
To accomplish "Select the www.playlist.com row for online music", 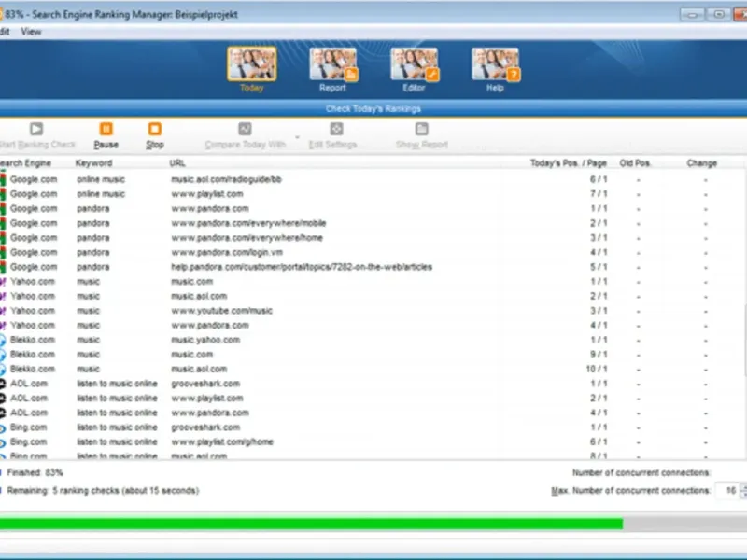I will 372,194.
